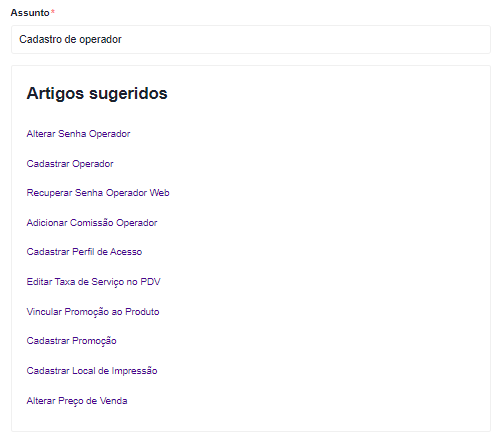Open the Cadastrar Operador article link

point(70,164)
